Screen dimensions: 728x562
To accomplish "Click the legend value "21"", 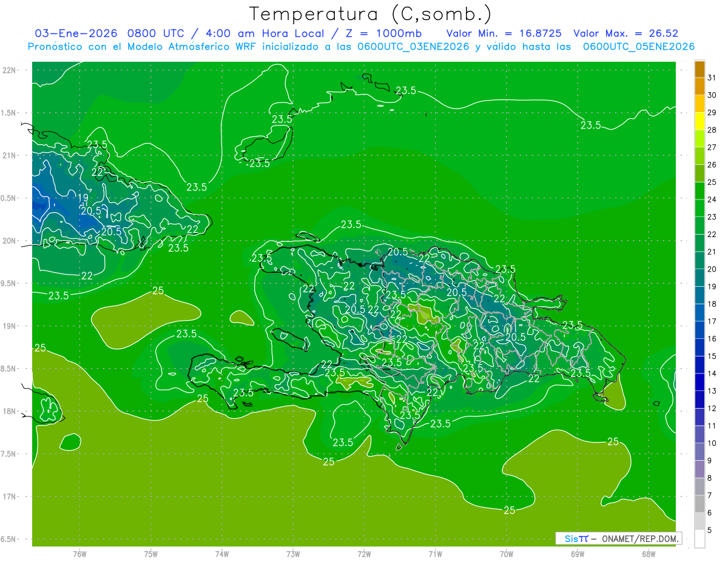I will click(712, 252).
